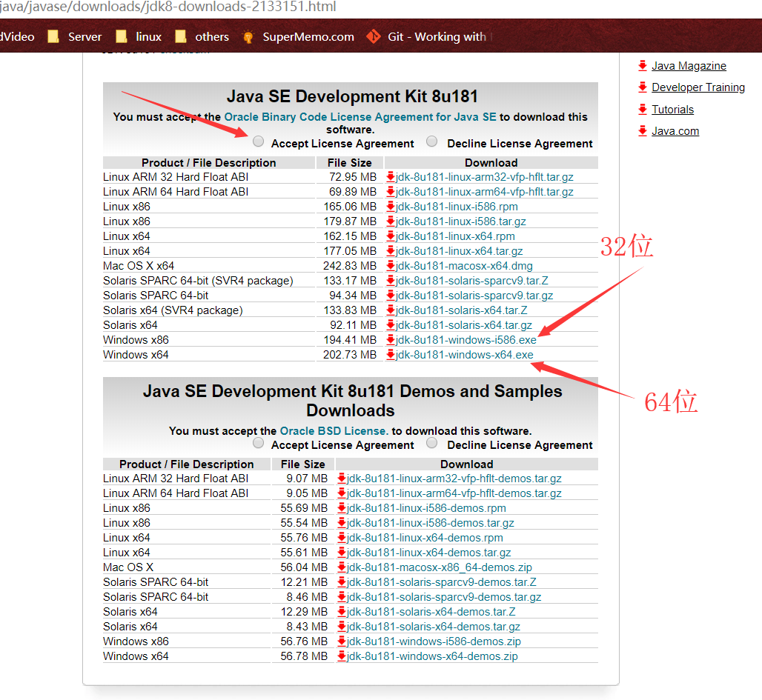
Task: Select the 'Windows x86' 194.41 MB size cell
Action: coord(350,340)
